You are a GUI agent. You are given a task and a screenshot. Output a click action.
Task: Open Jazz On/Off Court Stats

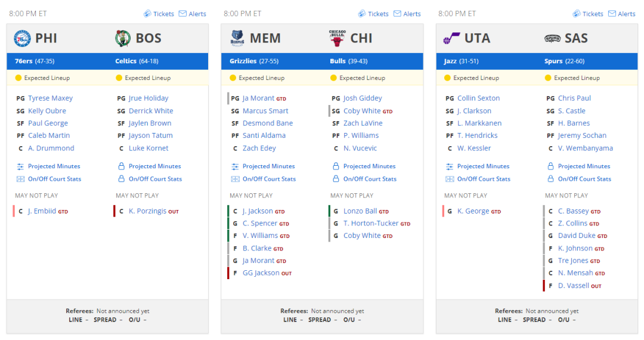(484, 179)
